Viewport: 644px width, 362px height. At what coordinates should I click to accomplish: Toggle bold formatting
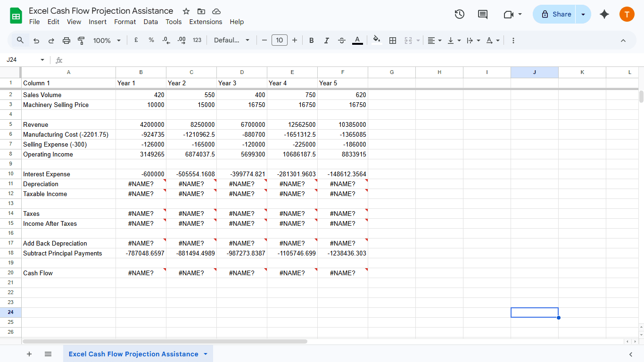(312, 41)
